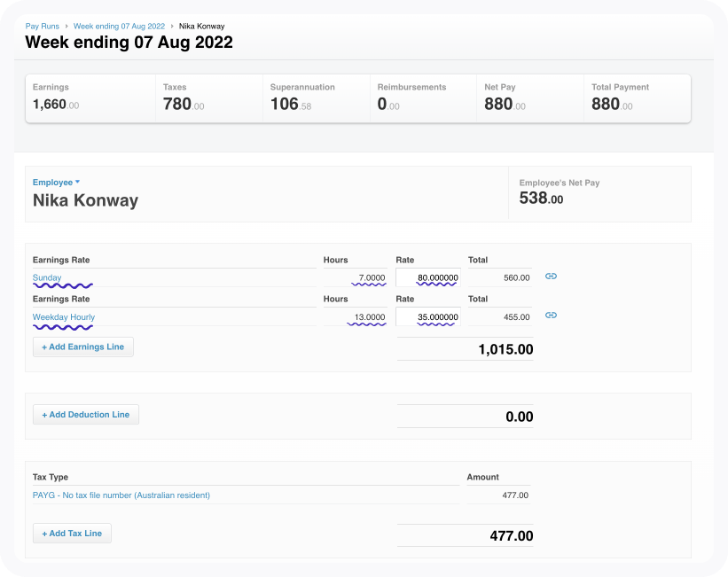Go to the Pay Runs breadcrumb

[43, 26]
